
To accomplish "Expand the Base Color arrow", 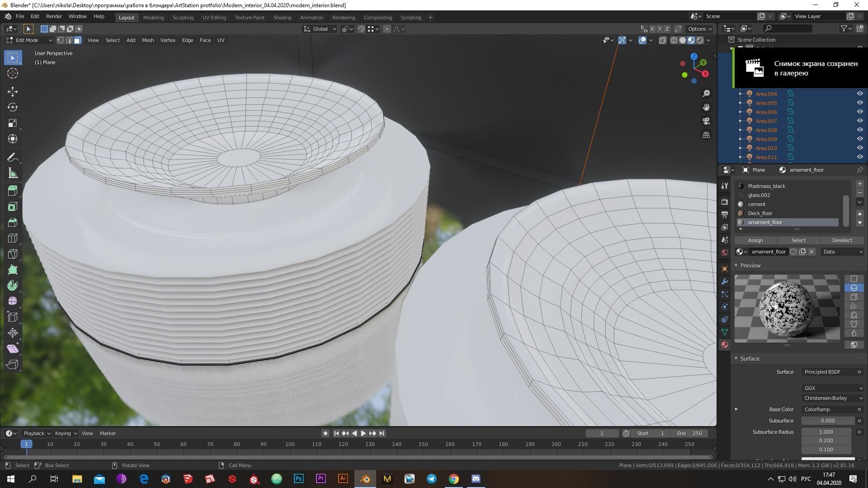I will point(736,409).
